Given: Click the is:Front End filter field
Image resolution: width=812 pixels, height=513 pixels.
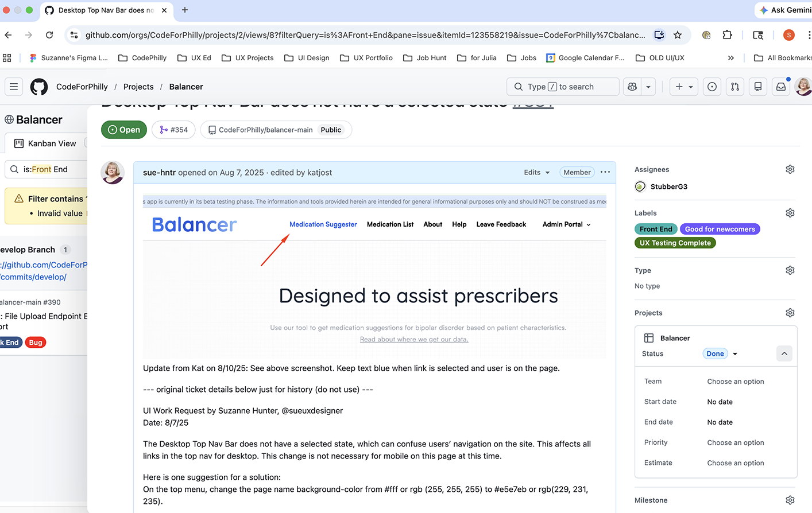Looking at the screenshot, I should pyautogui.click(x=46, y=169).
